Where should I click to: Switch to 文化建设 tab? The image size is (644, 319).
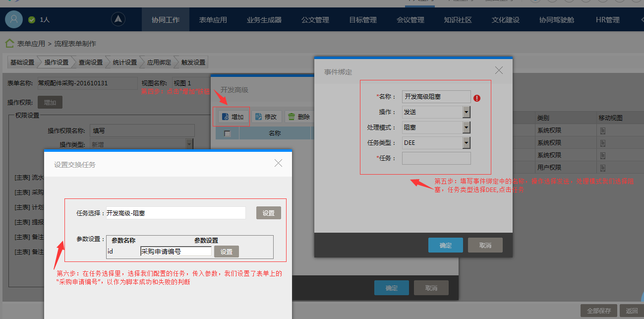click(x=506, y=20)
